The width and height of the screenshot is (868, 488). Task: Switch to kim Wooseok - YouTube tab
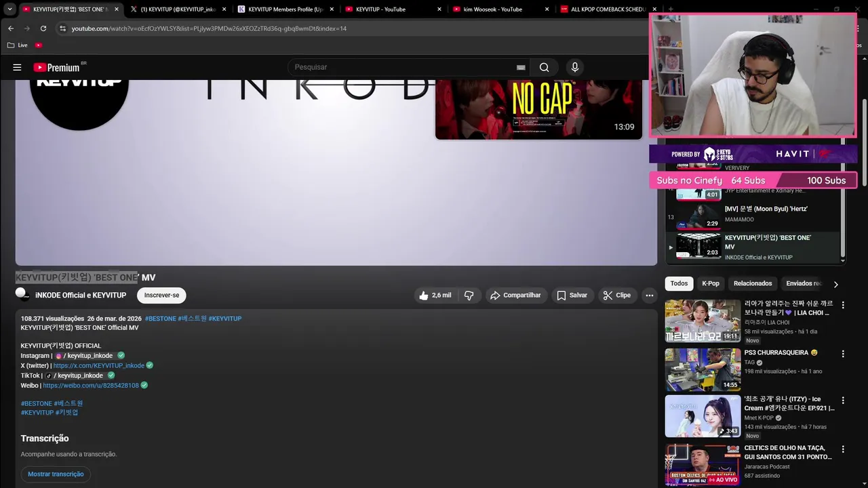coord(500,9)
